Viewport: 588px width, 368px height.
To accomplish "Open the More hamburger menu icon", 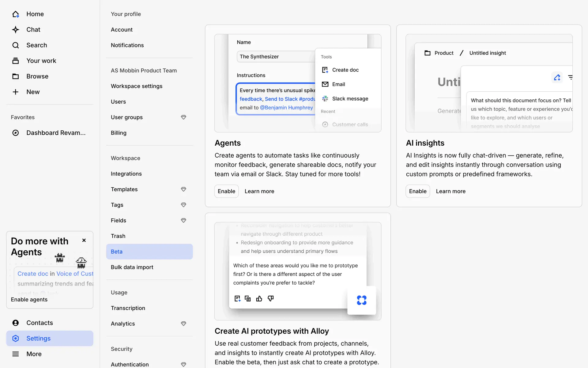I will [16, 354].
